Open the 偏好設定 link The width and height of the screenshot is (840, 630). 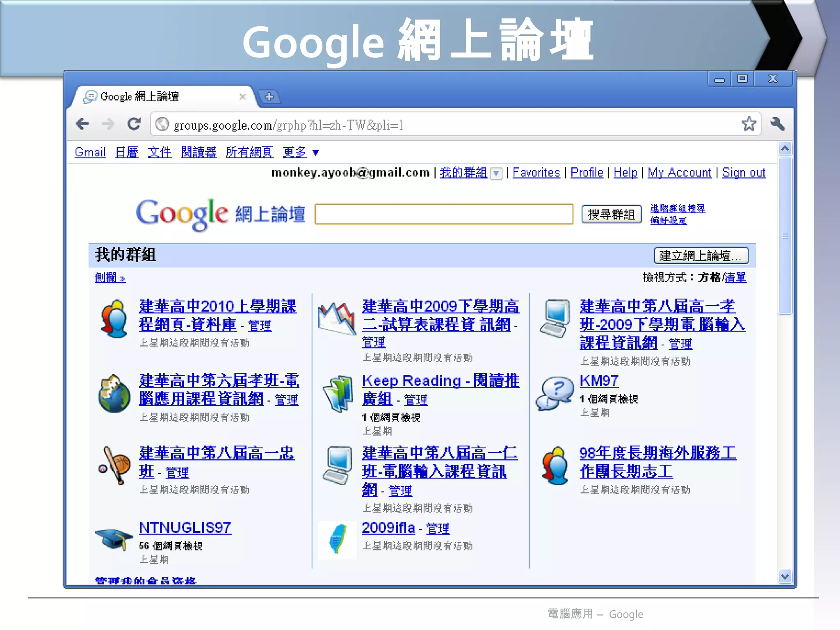[x=669, y=221]
